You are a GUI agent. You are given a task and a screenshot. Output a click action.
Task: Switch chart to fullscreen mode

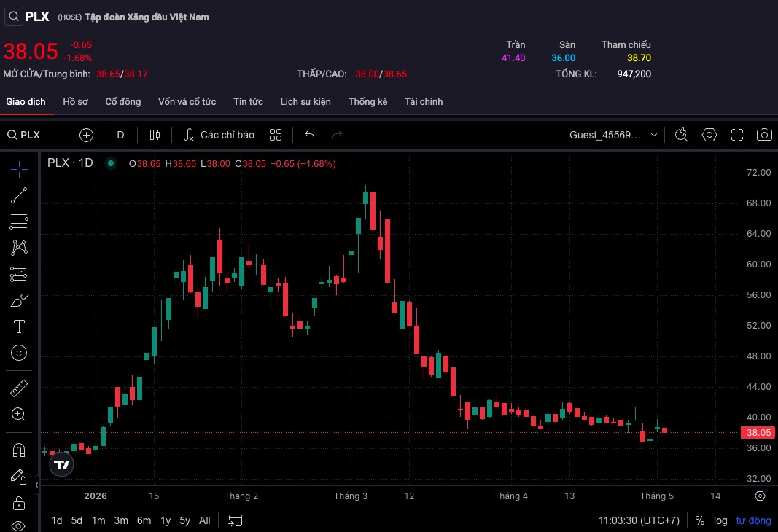(x=737, y=135)
